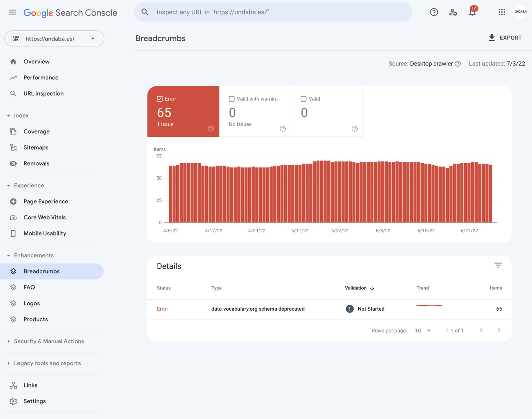The image size is (532, 419).
Task: Click the hamburger main menu icon
Action: [12, 12]
